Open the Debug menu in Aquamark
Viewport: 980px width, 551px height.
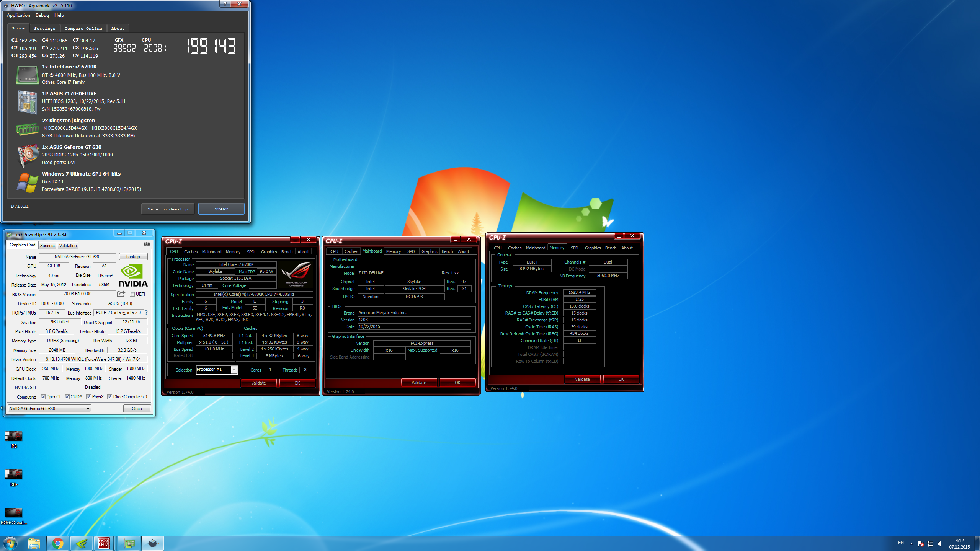[x=42, y=15]
